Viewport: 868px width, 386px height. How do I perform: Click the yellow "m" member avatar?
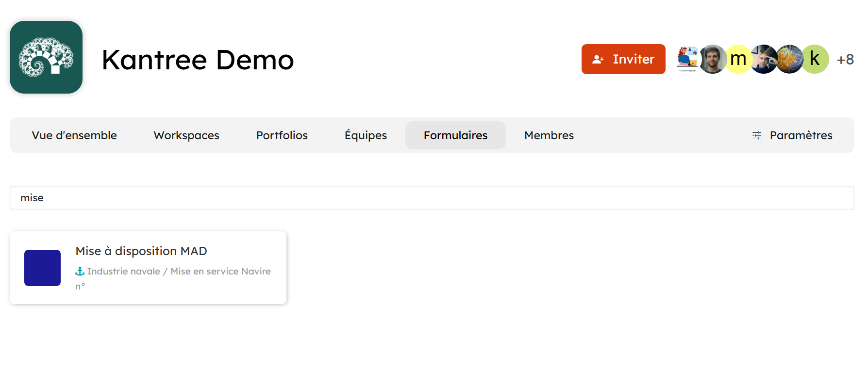[738, 59]
